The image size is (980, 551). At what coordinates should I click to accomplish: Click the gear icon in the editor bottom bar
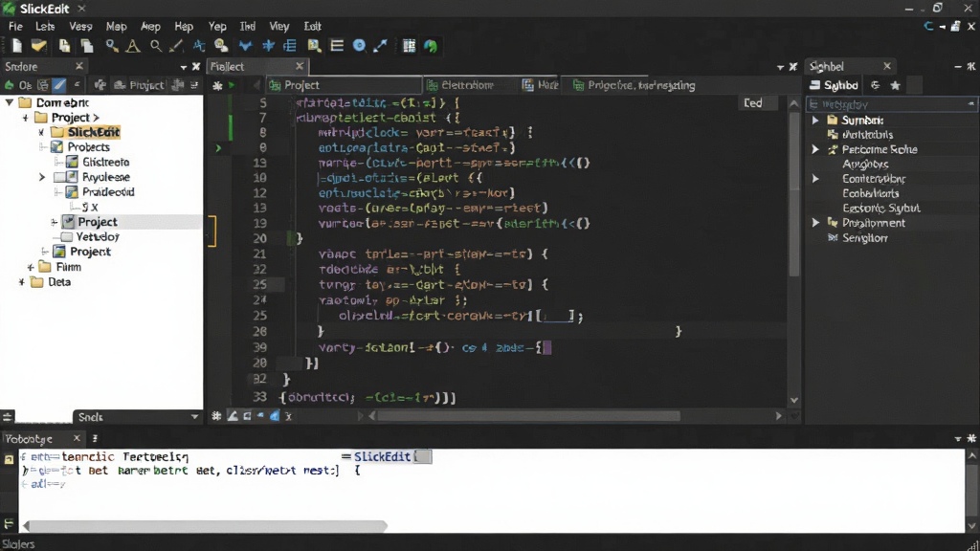tap(216, 416)
